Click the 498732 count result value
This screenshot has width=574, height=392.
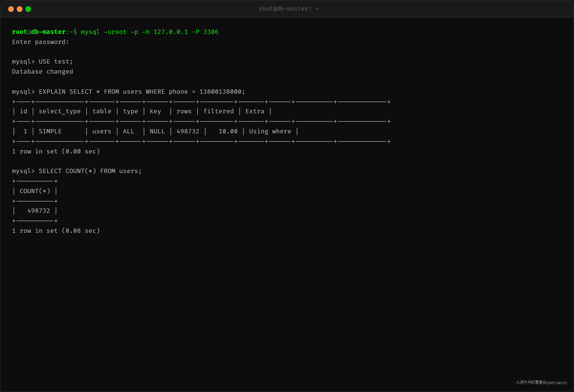coord(39,211)
